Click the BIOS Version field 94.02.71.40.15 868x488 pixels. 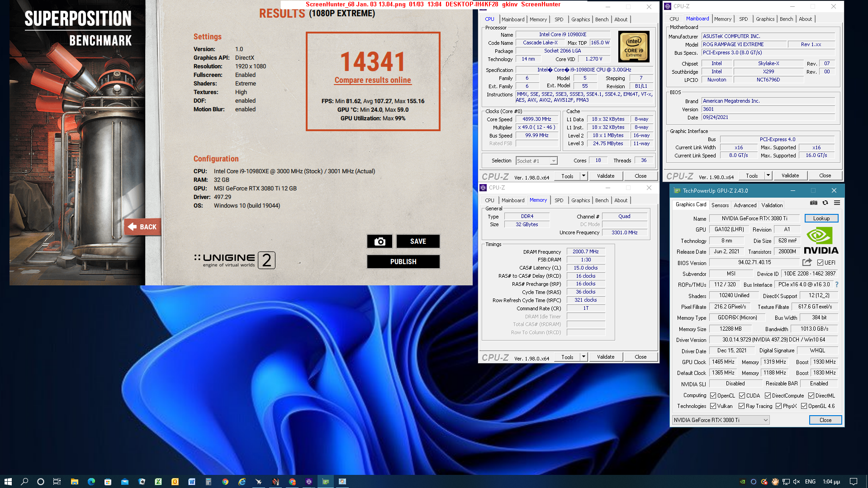(x=754, y=262)
